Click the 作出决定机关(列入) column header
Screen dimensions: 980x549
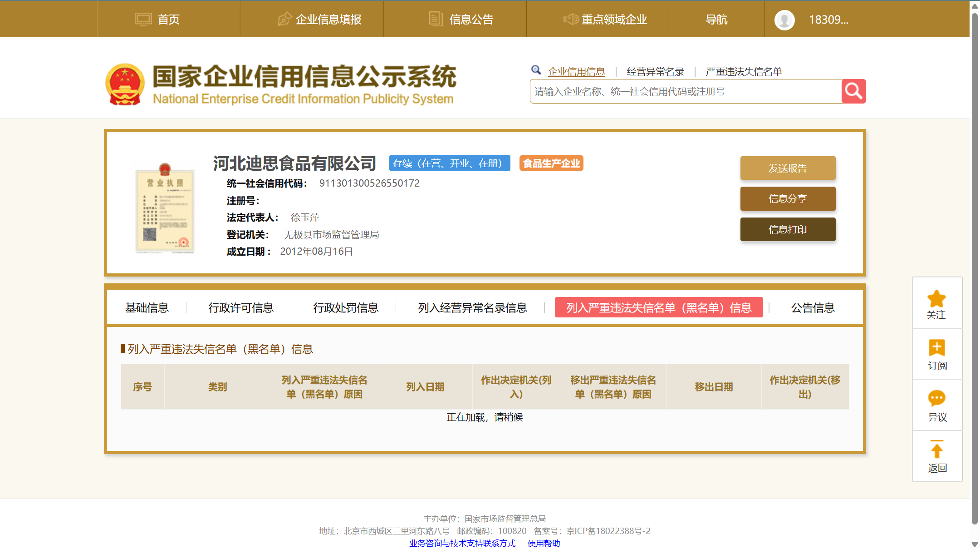(x=516, y=387)
